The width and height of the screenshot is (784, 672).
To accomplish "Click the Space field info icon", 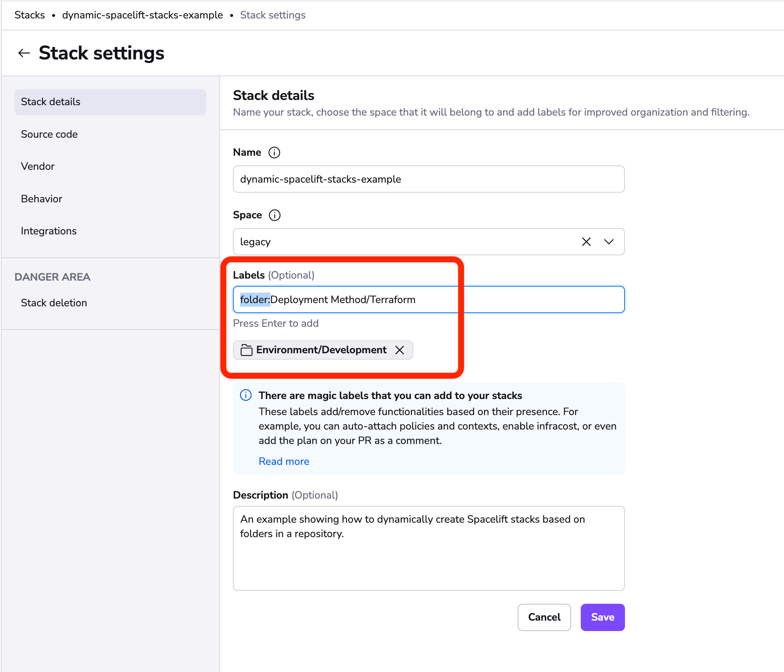I will pos(275,215).
